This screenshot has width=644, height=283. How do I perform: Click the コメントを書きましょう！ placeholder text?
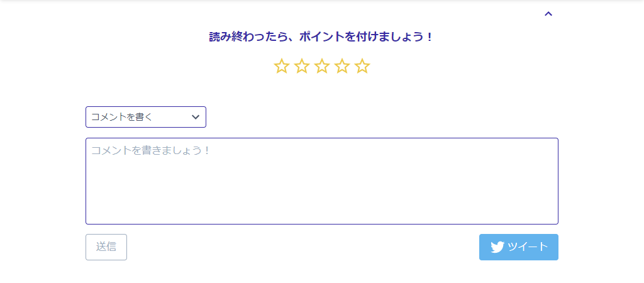point(151,151)
